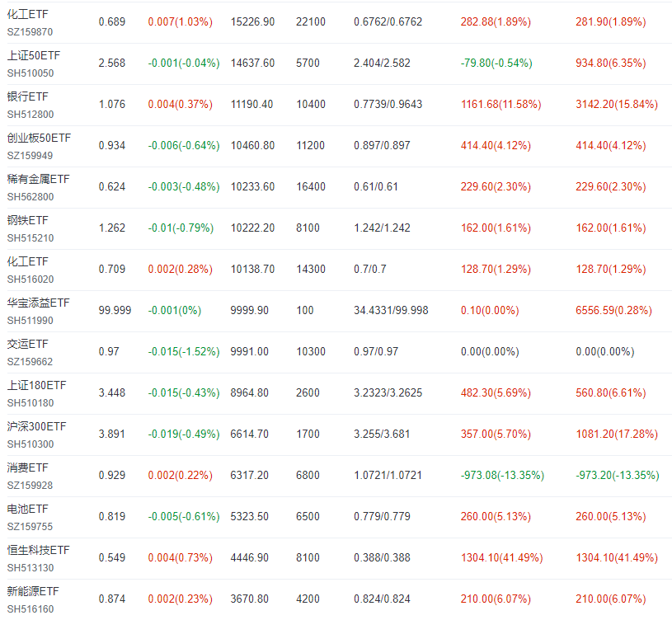
Task: Select the 沪深300ETF name
Action: (36, 426)
